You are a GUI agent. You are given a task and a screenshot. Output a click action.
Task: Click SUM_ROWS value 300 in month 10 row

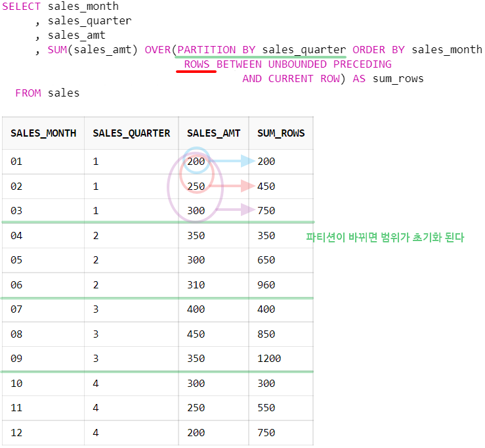[x=266, y=383]
